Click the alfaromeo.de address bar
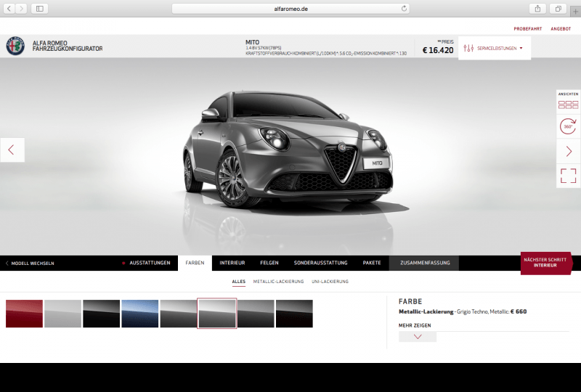This screenshot has height=392, width=581. [x=290, y=9]
